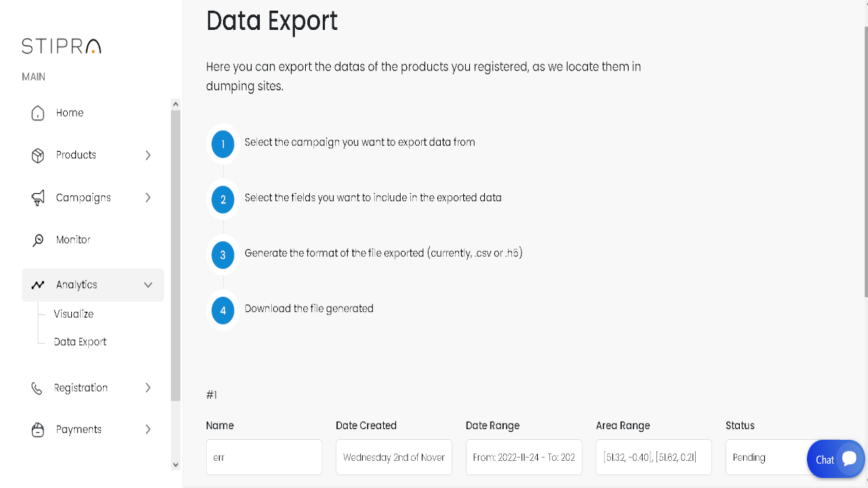Click the sidebar scrollbar down arrow
868x488 pixels.
pyautogui.click(x=176, y=465)
